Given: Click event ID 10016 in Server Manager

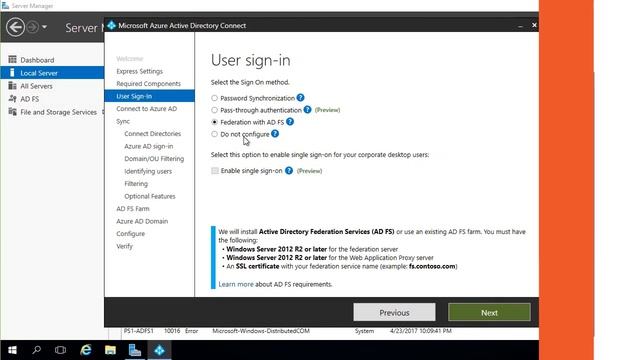Looking at the screenshot, I should [172, 331].
